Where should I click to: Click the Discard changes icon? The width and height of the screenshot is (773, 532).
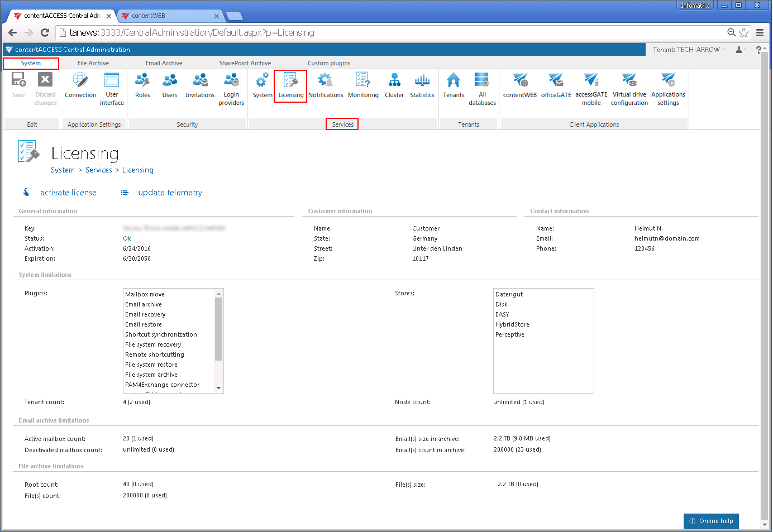tap(45, 89)
